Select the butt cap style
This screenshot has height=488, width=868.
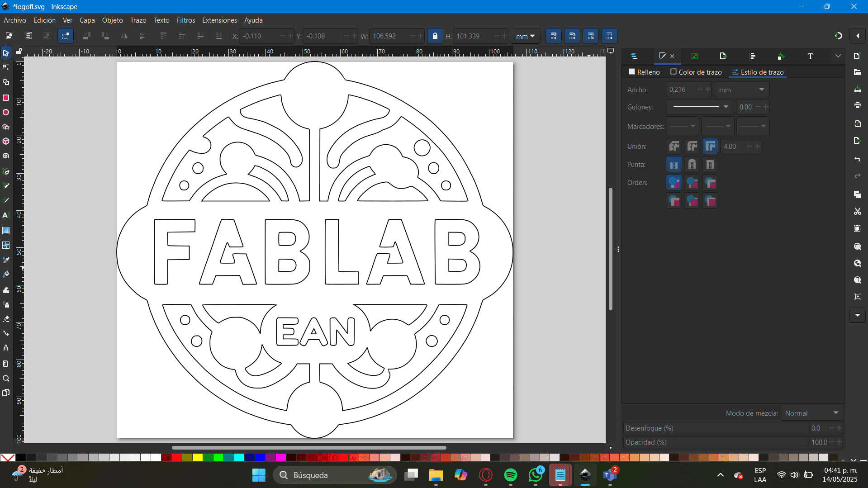point(674,165)
